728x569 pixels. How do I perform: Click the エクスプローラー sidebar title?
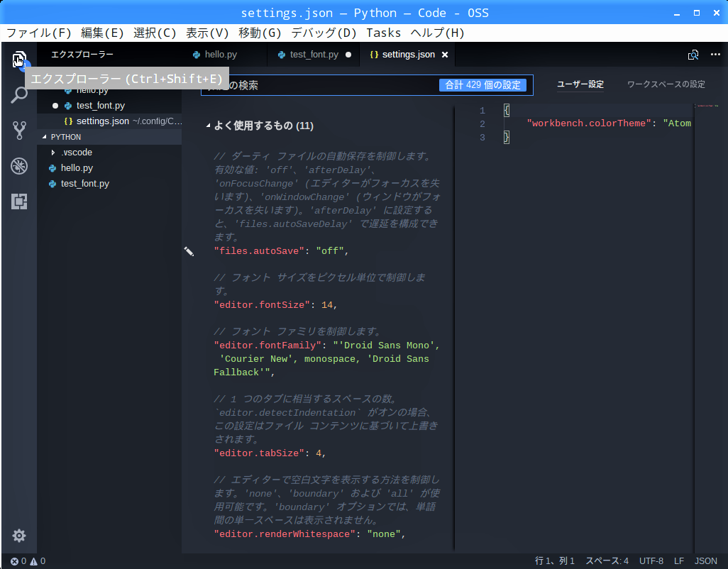tap(82, 55)
